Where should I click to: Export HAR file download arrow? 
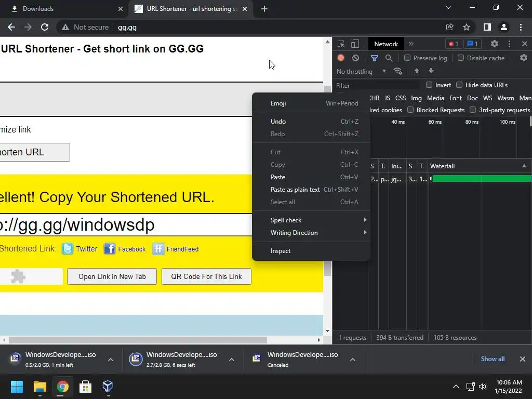(431, 71)
